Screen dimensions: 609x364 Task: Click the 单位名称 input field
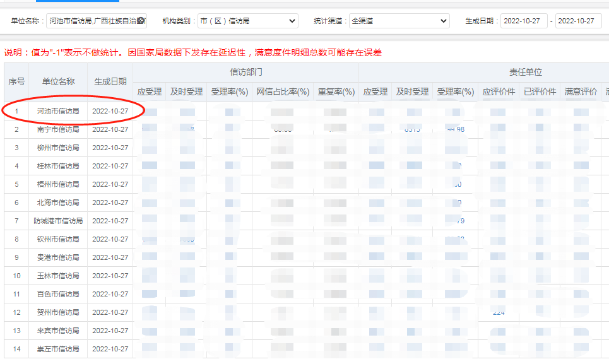pyautogui.click(x=93, y=21)
